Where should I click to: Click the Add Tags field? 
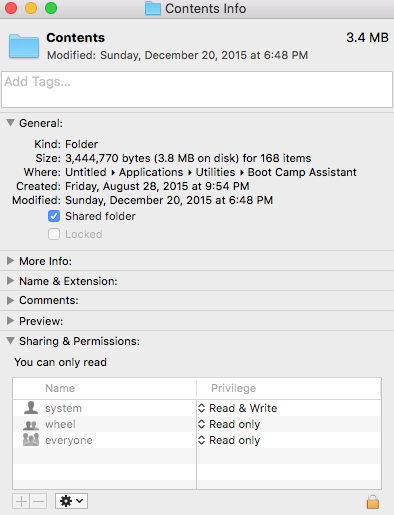coord(197,89)
